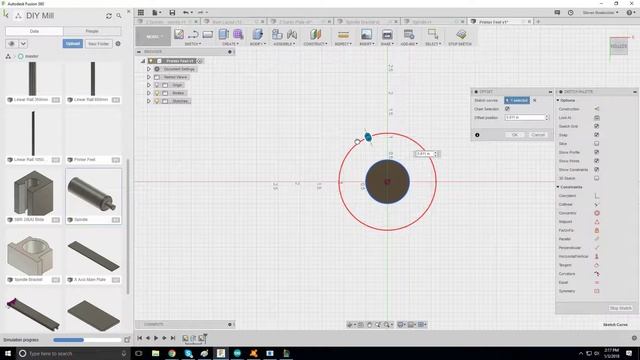Expand the Origin tree node
Viewport: 640px width, 360px height.
[x=149, y=85]
